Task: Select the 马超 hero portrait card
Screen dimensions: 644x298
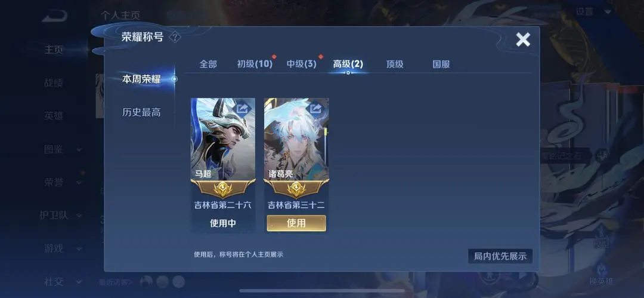Action: click(x=223, y=139)
